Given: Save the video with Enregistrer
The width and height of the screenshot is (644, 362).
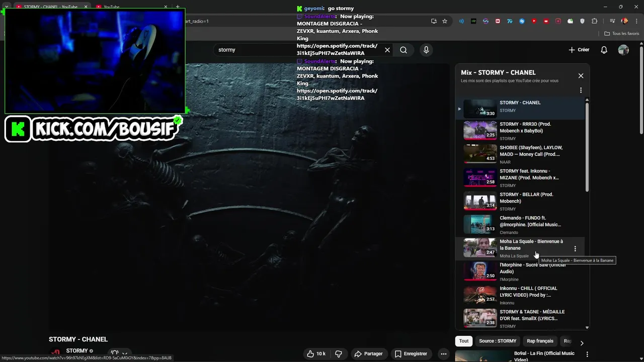Looking at the screenshot, I should [x=411, y=354].
